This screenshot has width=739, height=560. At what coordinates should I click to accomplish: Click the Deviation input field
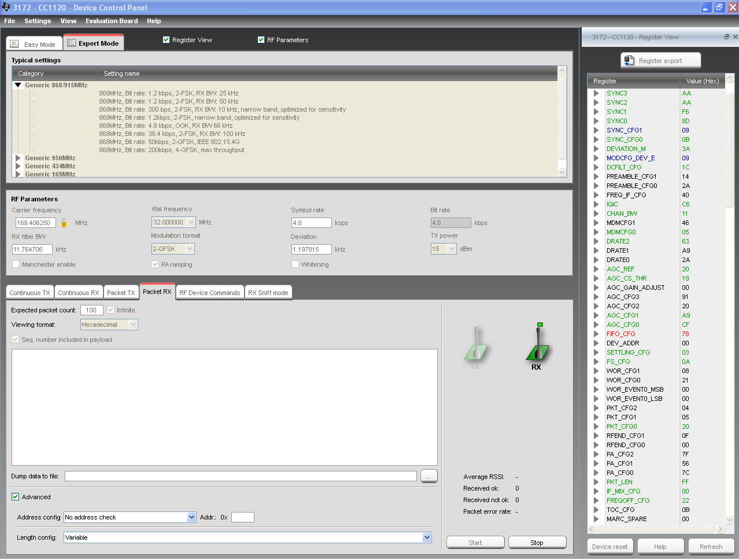pyautogui.click(x=312, y=249)
